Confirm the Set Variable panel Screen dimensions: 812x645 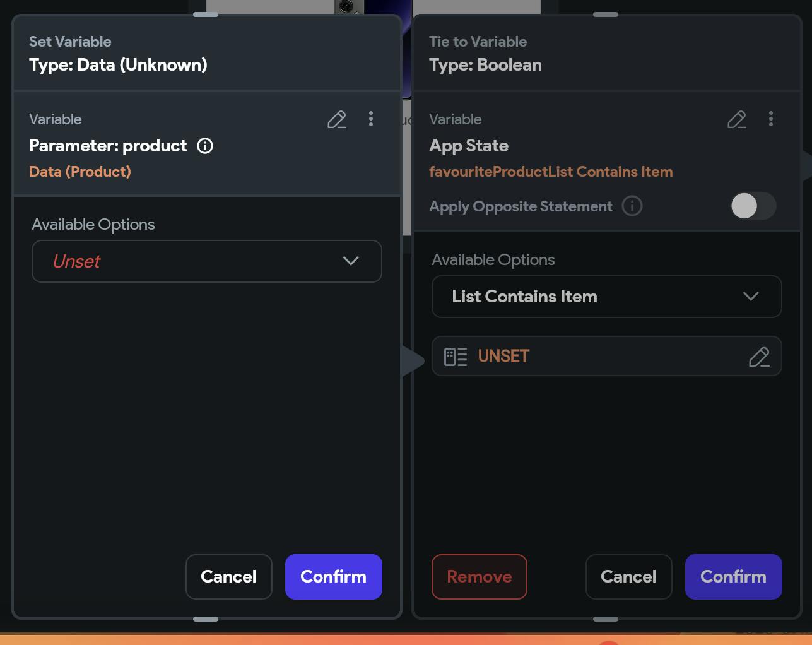[333, 577]
